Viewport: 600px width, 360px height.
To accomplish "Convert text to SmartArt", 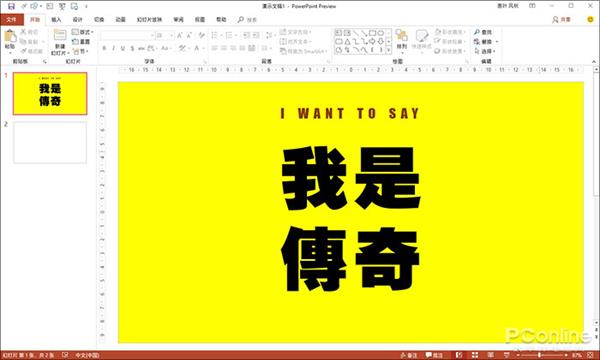I will (303, 51).
